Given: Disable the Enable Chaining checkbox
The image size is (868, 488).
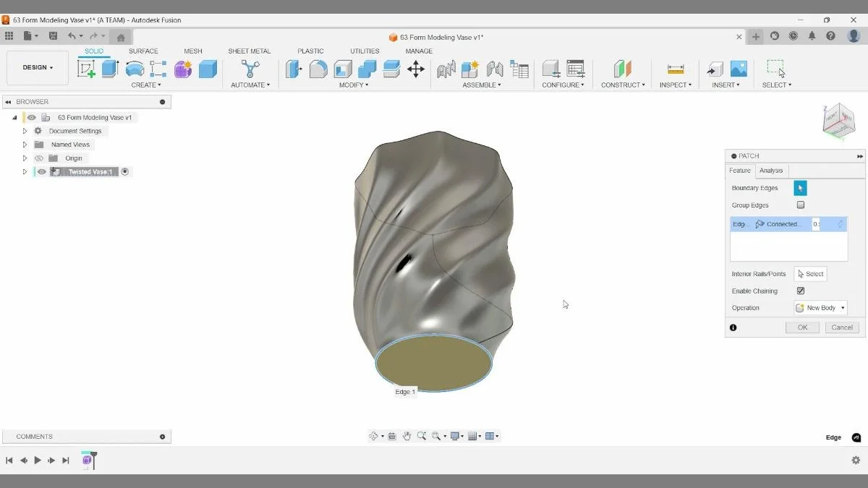Looking at the screenshot, I should point(801,290).
